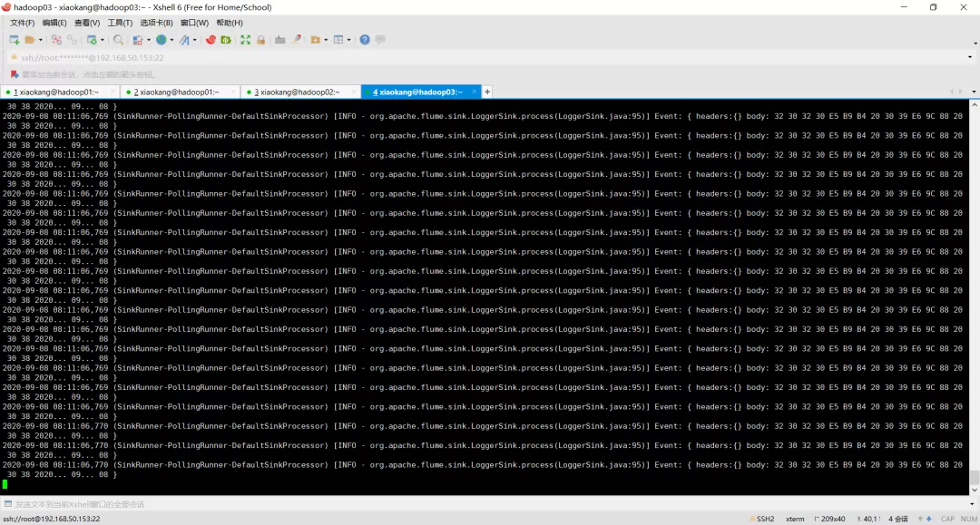The width and height of the screenshot is (980, 525).
Task: Open the tab list dropdown arrow at far right
Action: (974, 92)
